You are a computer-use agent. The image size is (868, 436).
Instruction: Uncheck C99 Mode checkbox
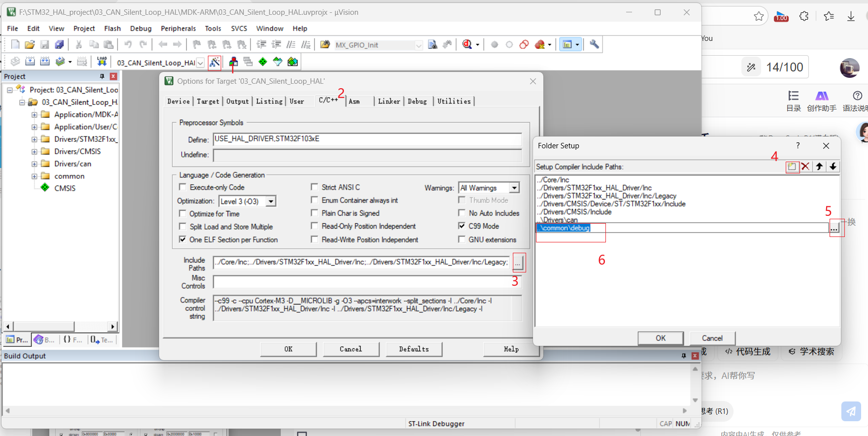coord(462,226)
